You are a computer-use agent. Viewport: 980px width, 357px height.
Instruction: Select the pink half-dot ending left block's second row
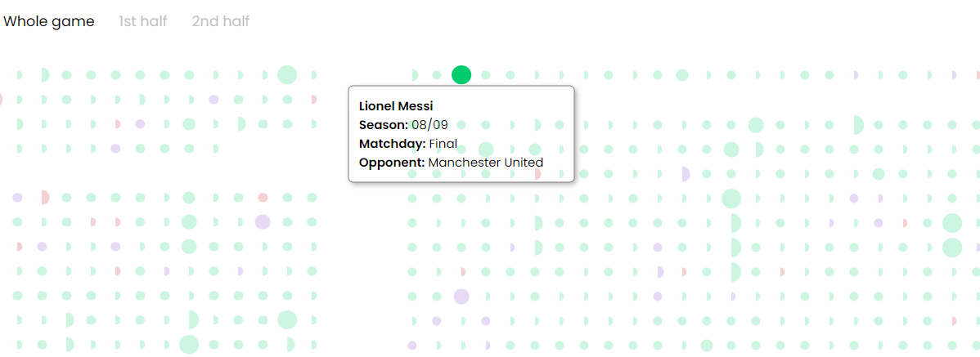pos(313,100)
